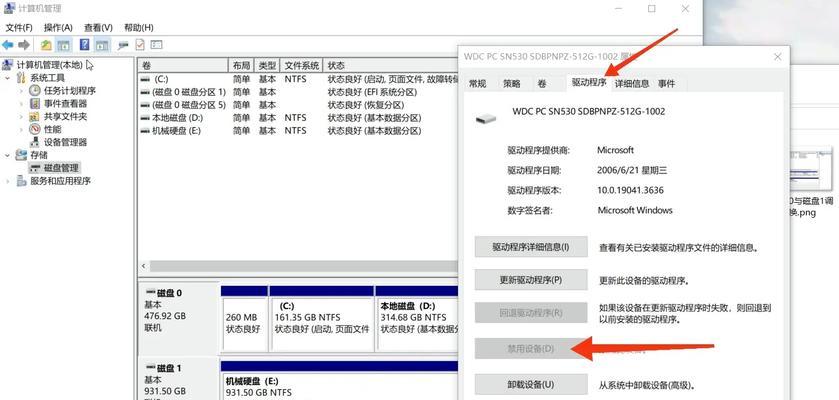Switch to the 常规 tab
The width and height of the screenshot is (839, 400).
pos(478,83)
